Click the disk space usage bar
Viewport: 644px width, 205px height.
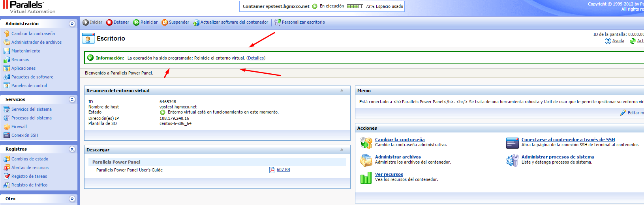coord(355,6)
